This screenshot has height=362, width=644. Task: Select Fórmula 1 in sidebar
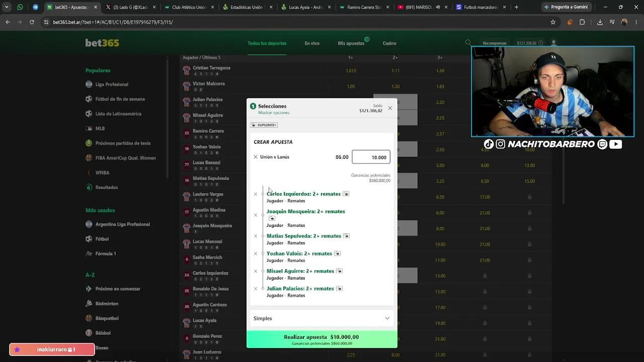[106, 253]
